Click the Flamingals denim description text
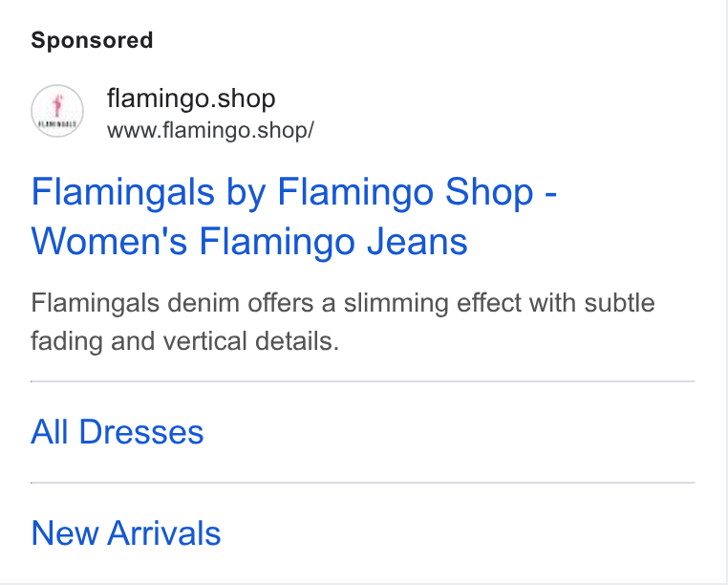 coord(343,322)
